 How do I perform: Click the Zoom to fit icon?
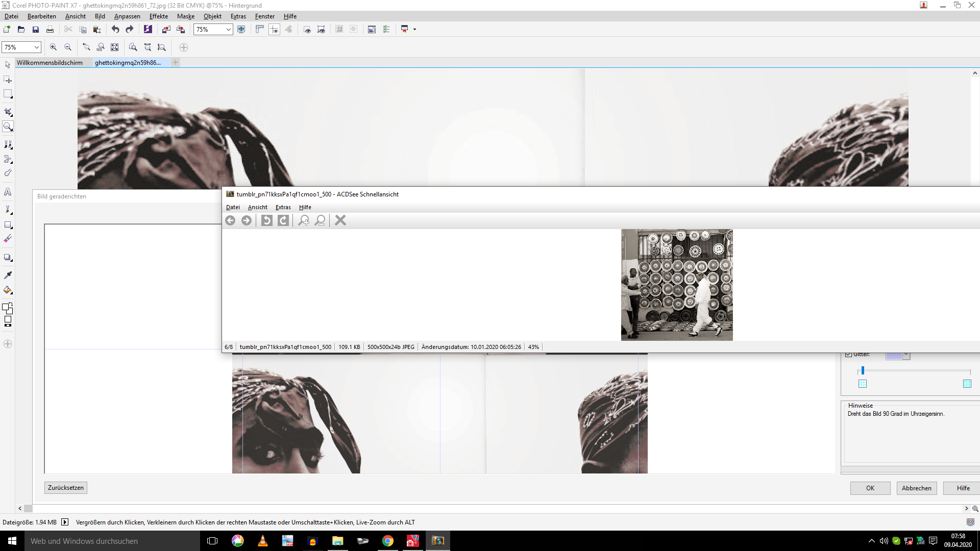115,47
